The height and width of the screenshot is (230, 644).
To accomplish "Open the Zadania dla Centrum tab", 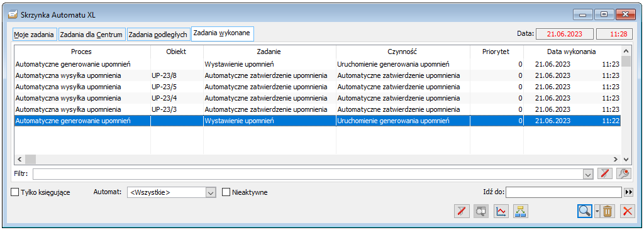I will (x=91, y=35).
